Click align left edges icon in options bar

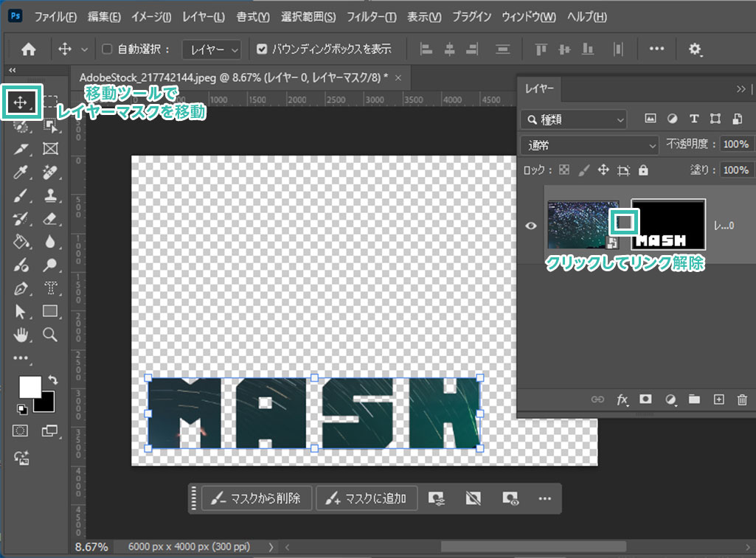coord(426,49)
